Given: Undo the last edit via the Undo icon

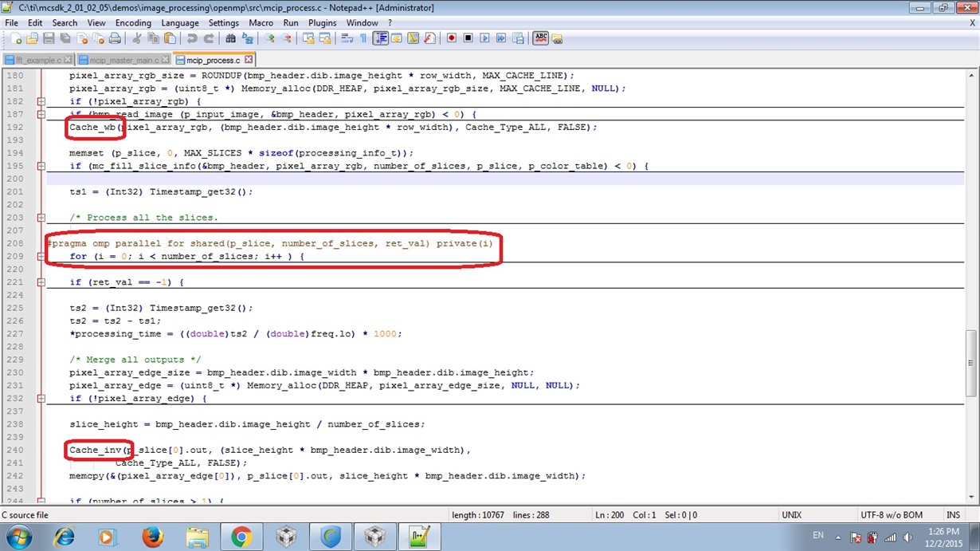Looking at the screenshot, I should point(192,38).
